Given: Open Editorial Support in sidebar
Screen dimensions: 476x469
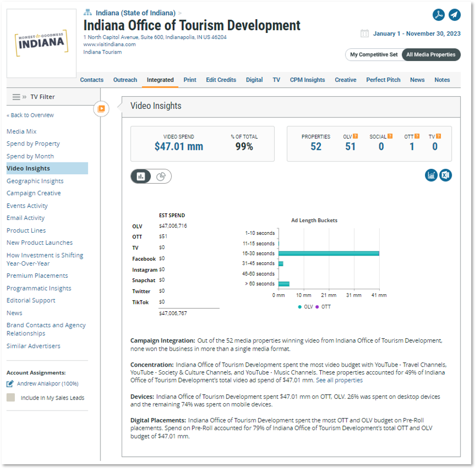Looking at the screenshot, I should (31, 300).
